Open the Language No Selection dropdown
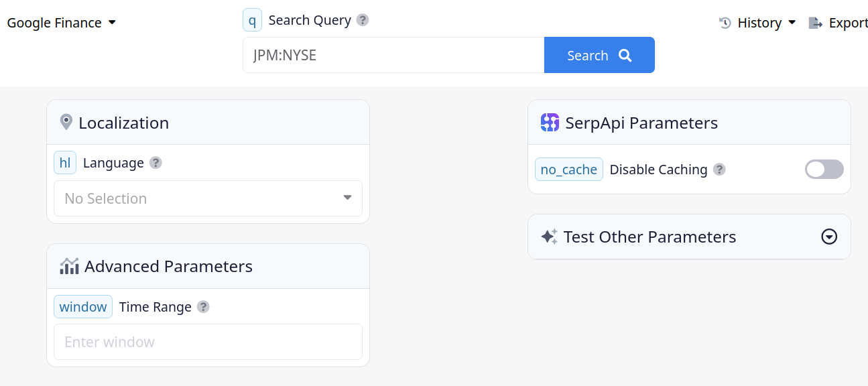 point(208,198)
